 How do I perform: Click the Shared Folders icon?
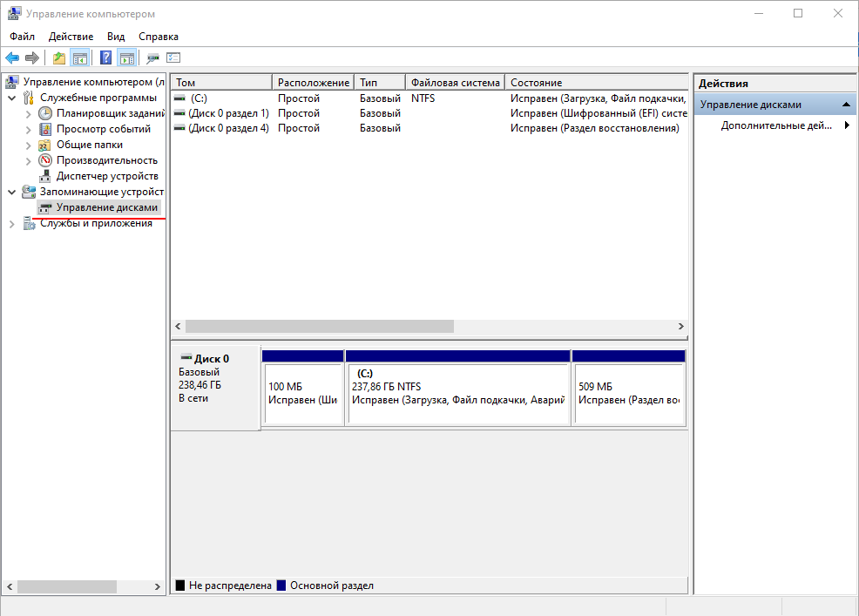45,146
